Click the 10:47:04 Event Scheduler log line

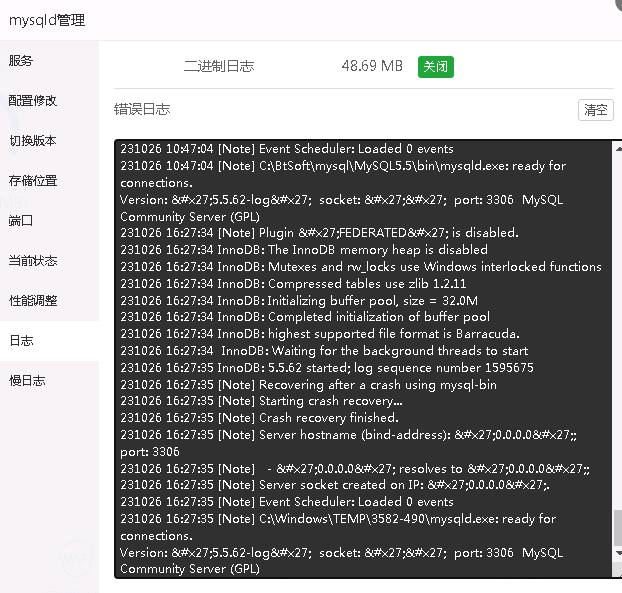[x=287, y=149]
